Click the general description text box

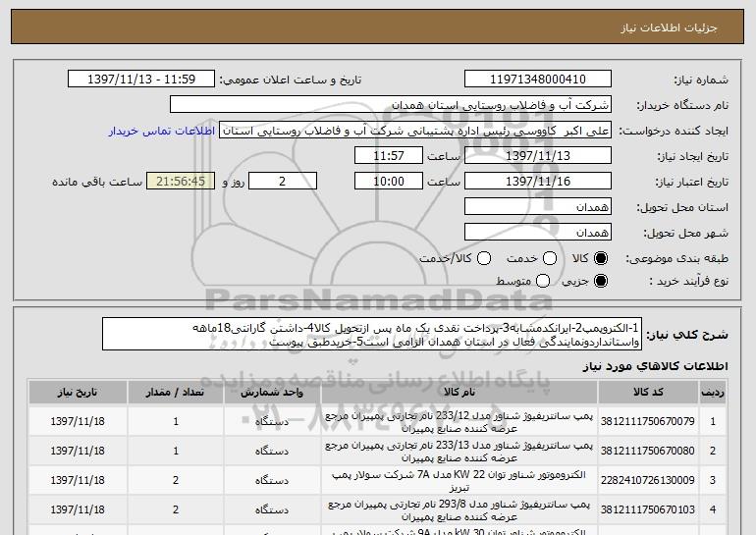point(372,334)
